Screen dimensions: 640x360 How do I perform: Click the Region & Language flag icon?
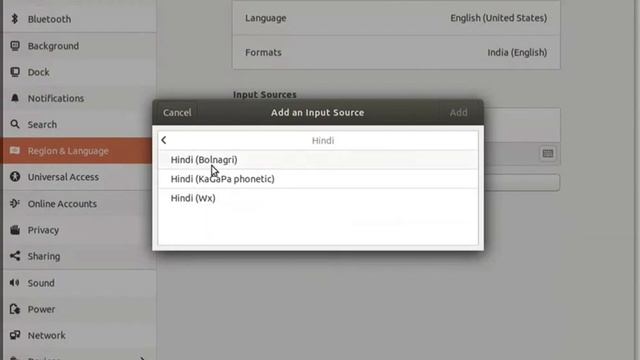coord(15,151)
